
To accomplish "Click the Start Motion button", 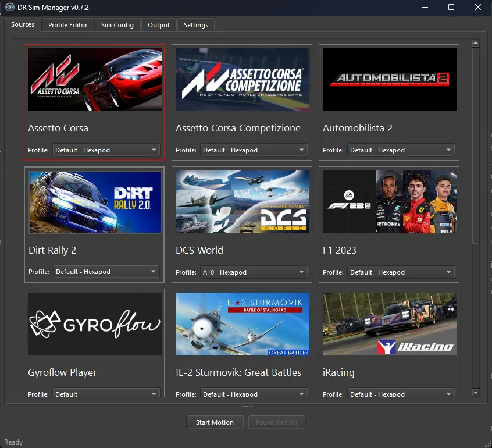I will coord(215,422).
